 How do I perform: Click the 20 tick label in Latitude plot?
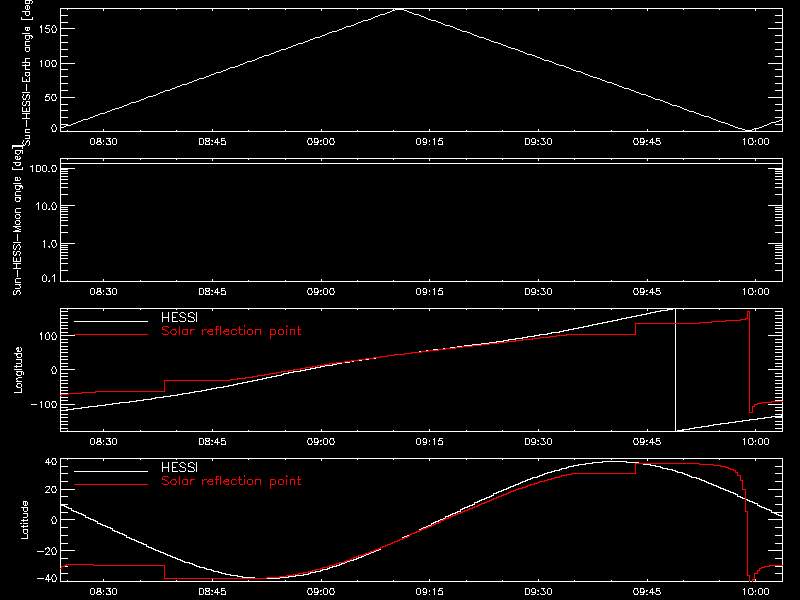51,489
